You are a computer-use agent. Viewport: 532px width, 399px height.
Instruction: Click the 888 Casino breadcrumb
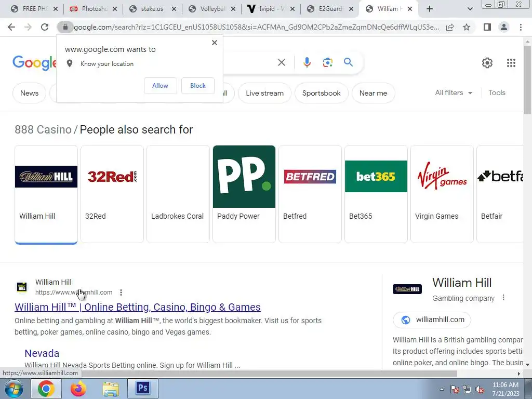click(x=43, y=129)
